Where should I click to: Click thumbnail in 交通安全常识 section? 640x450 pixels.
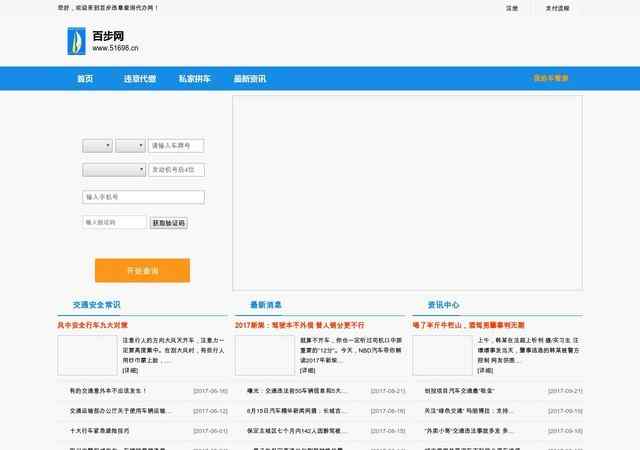click(87, 355)
